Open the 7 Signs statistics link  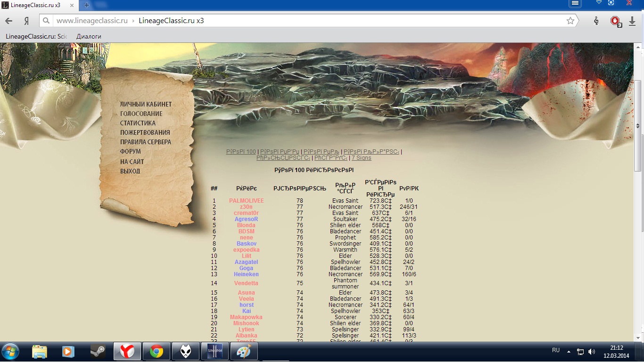coord(361,158)
